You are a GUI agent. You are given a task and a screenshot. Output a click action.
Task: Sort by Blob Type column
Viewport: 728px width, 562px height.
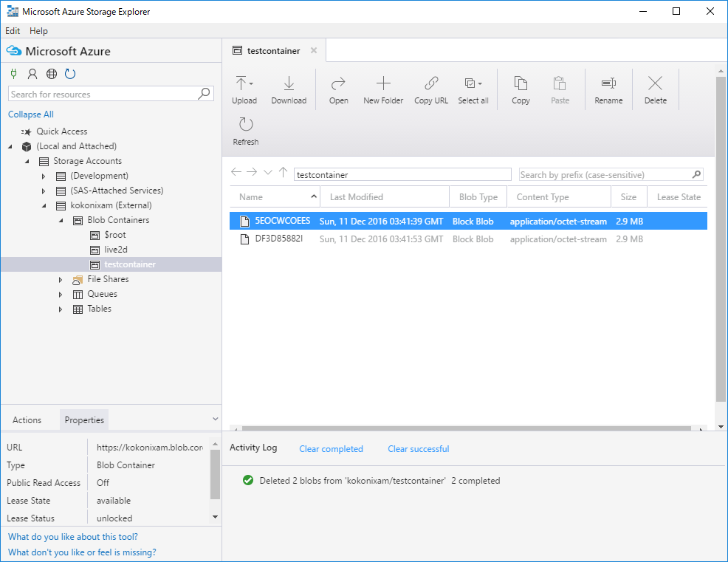[478, 197]
